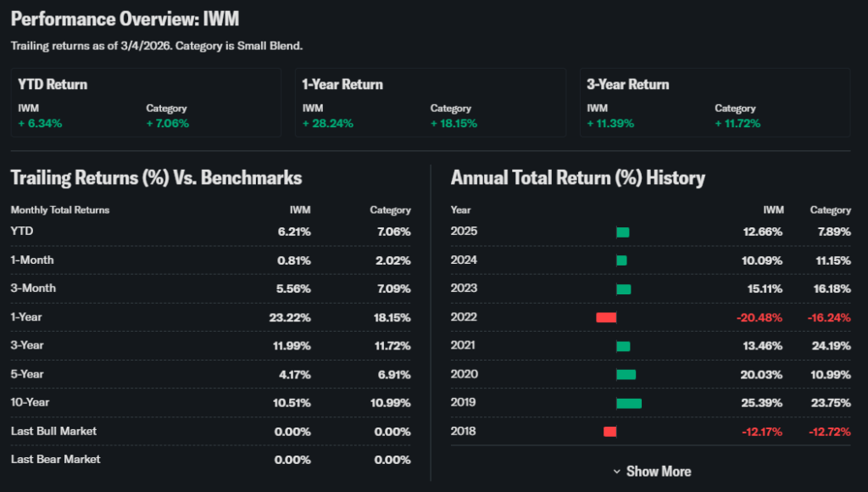Click the Last Bear Market row label
The height and width of the screenshot is (492, 868).
click(55, 459)
